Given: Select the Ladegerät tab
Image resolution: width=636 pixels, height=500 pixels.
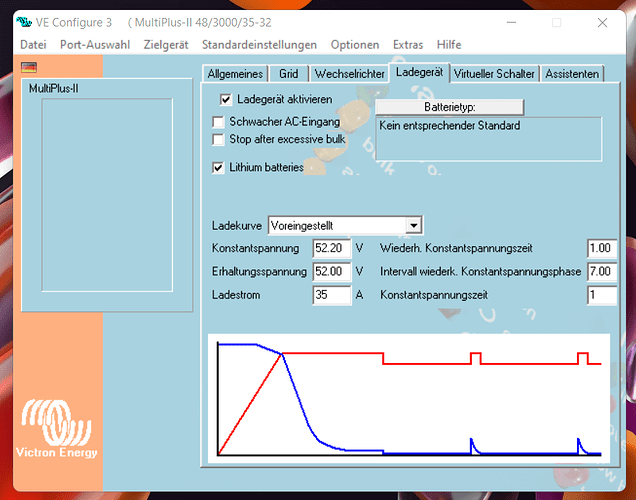Looking at the screenshot, I should pos(419,72).
